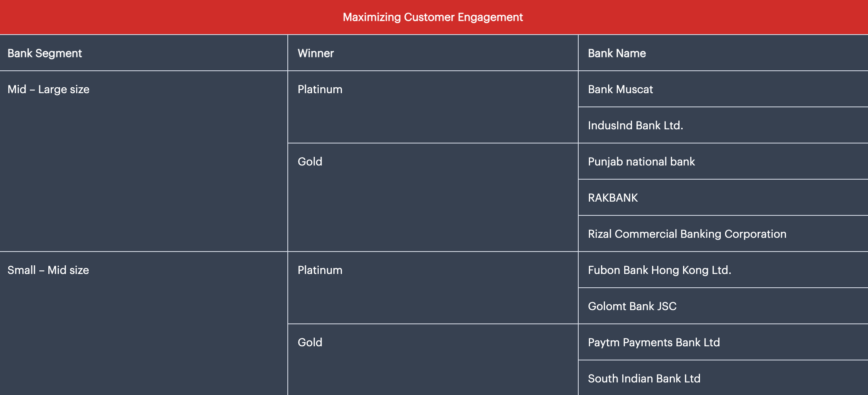
Task: Click the 'Punjab national bank' entry
Action: (x=641, y=162)
